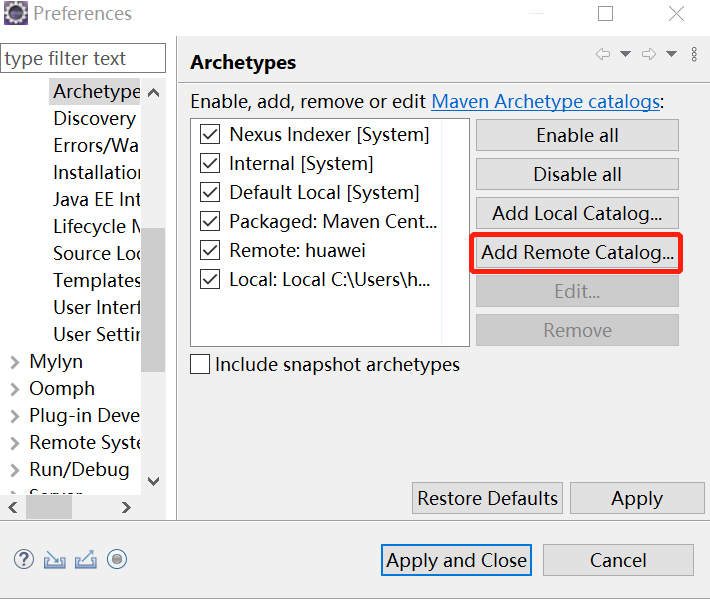Open the forward history dropdown arrow
Screen dimensions: 710x599
pos(672,54)
